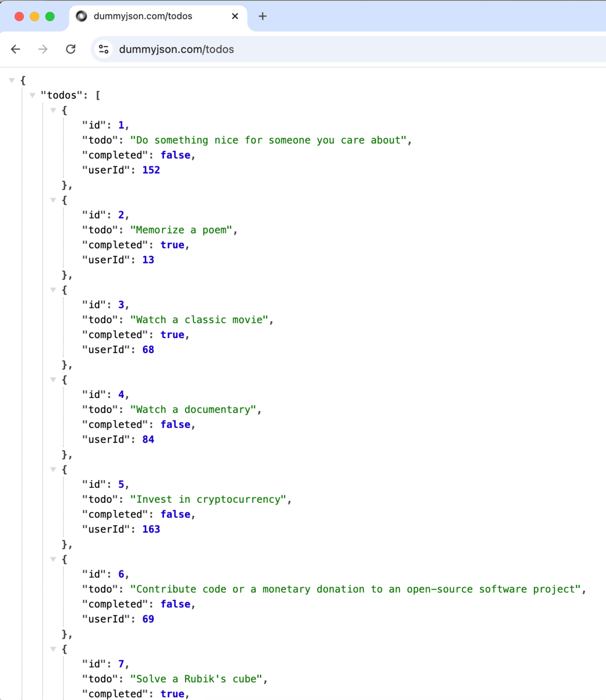Click the id value 3
The height and width of the screenshot is (700, 606).
(x=121, y=304)
